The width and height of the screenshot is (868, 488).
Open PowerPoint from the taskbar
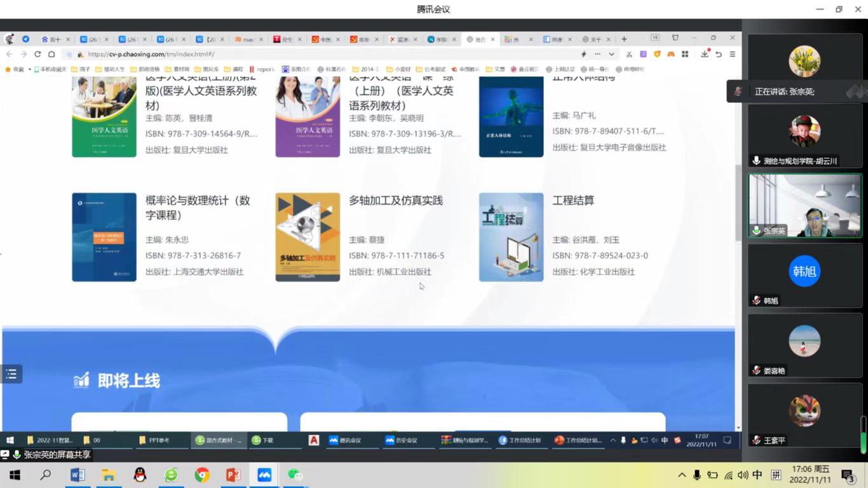tap(233, 475)
